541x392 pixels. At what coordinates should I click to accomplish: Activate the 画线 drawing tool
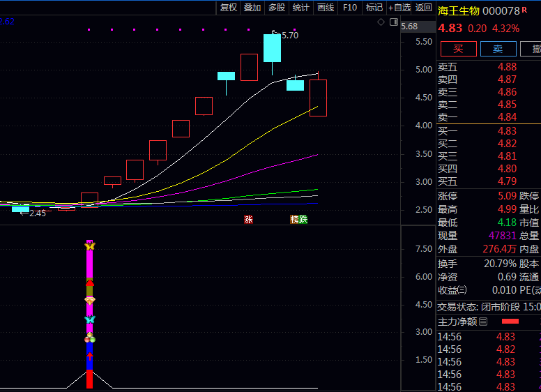[326, 8]
